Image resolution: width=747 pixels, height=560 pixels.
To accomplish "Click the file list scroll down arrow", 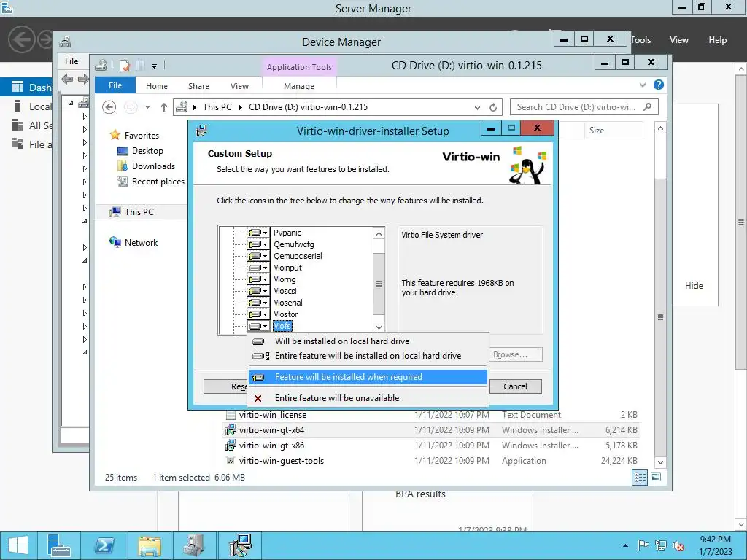I will point(660,462).
